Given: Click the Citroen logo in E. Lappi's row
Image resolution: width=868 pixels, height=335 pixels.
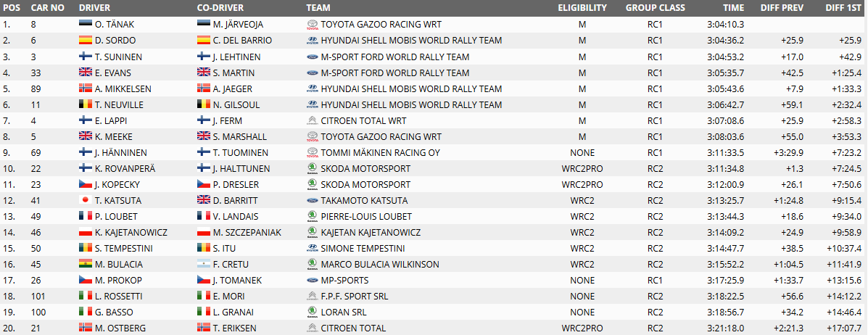Looking at the screenshot, I should tap(313, 120).
